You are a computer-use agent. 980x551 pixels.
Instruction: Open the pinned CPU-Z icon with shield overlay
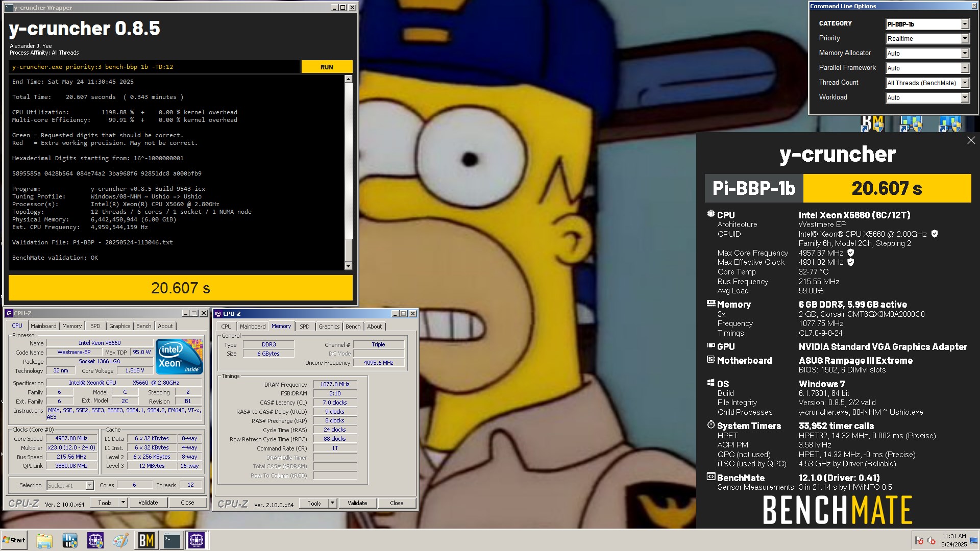point(95,540)
